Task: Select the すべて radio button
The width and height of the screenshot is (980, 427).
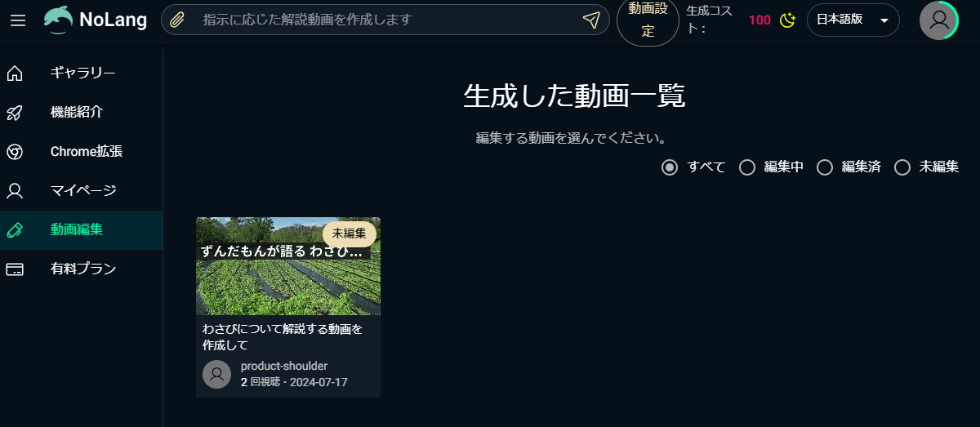Action: [x=670, y=167]
